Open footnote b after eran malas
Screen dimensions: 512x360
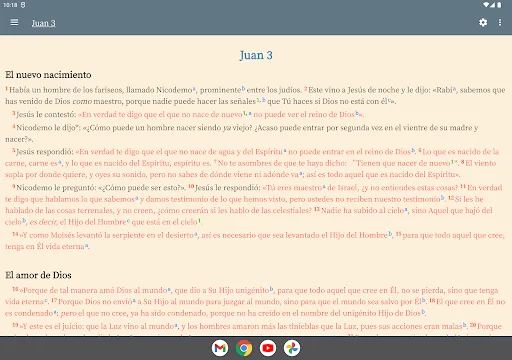pyautogui.click(x=464, y=325)
